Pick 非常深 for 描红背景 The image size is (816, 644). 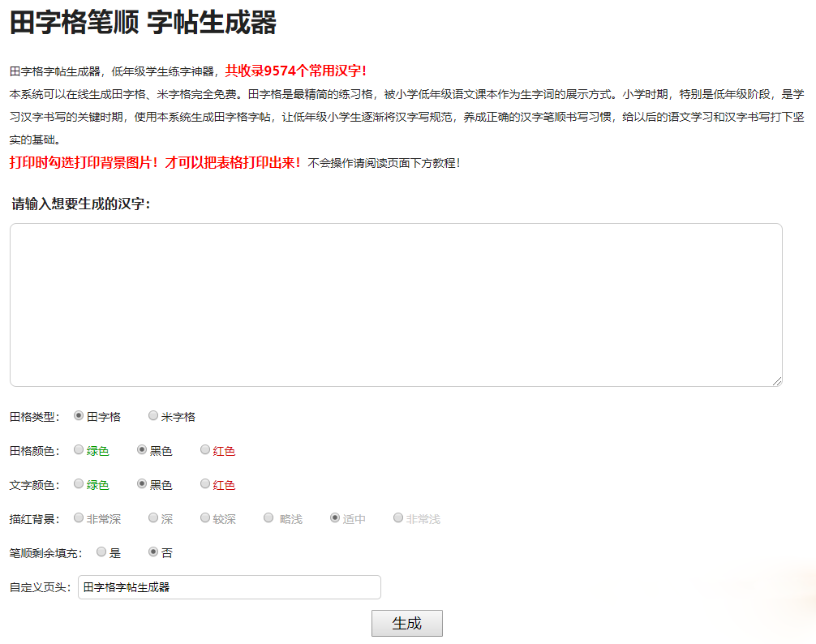tap(79, 518)
